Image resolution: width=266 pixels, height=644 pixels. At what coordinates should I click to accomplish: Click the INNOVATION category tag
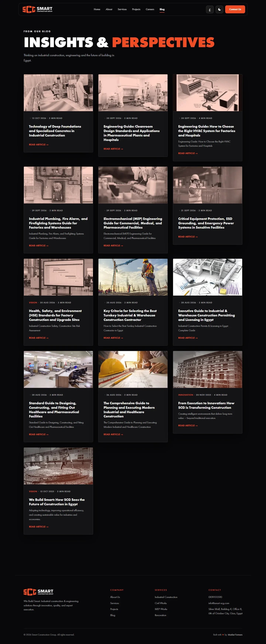pos(186,395)
